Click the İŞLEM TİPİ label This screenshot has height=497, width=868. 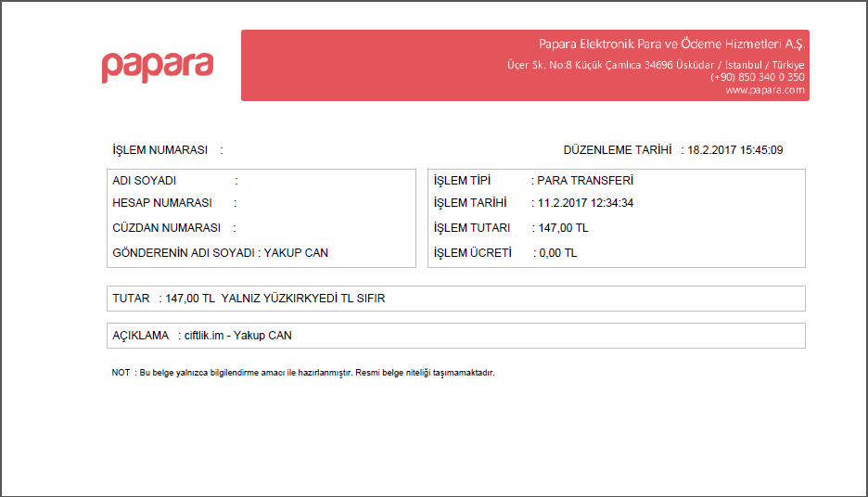[462, 181]
